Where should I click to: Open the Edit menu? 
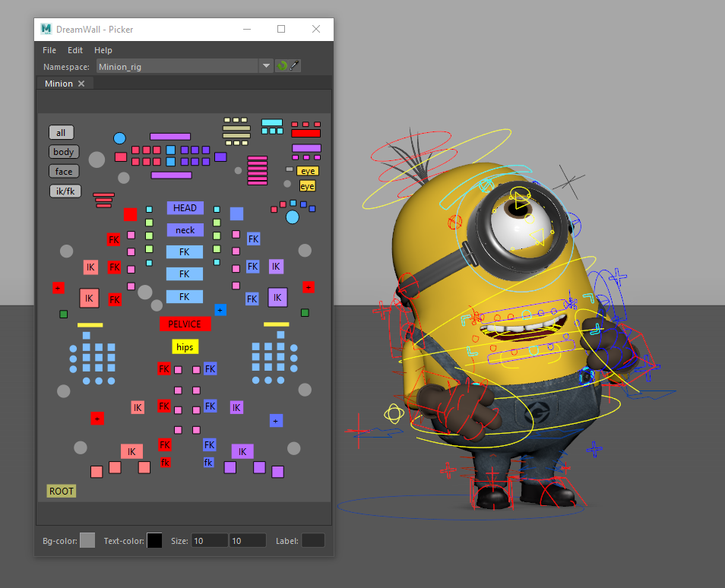tap(75, 50)
